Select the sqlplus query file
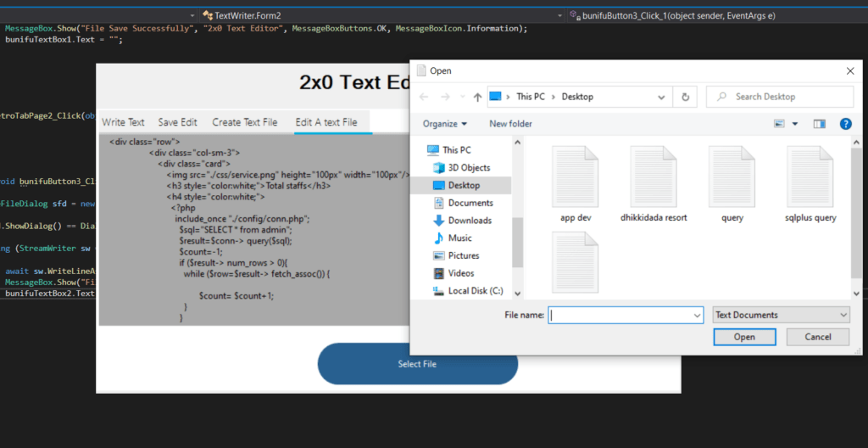The height and width of the screenshot is (448, 868). [x=810, y=184]
